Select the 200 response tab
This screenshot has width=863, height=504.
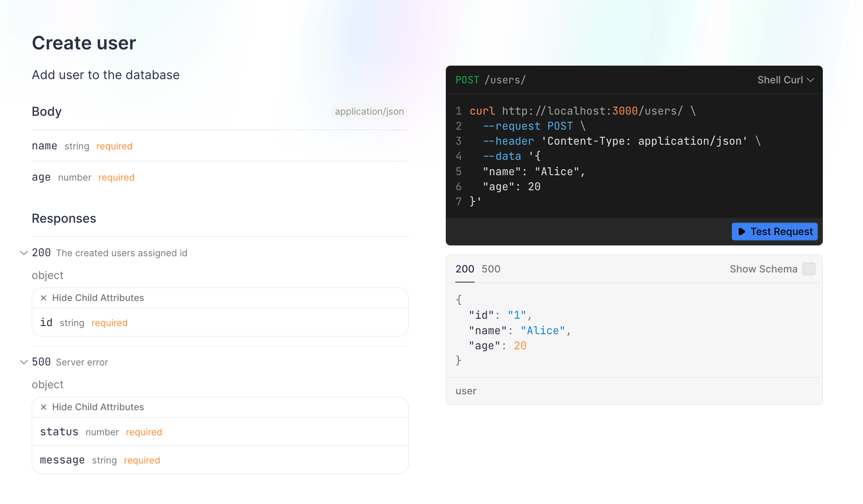click(x=464, y=269)
